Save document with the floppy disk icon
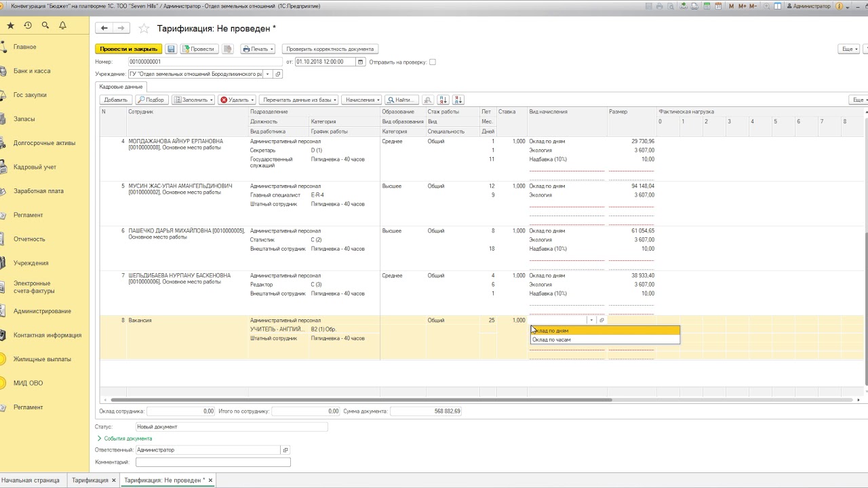 171,49
